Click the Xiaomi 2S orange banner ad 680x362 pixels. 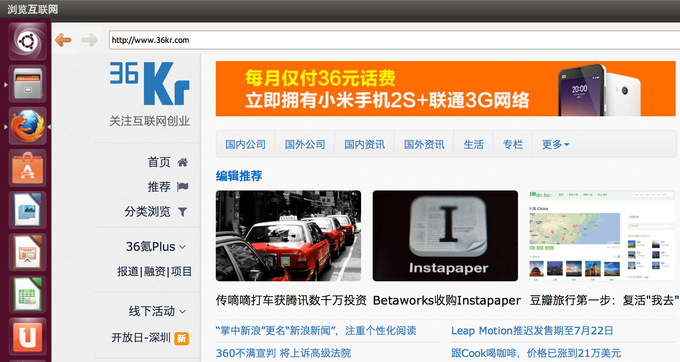pos(445,88)
